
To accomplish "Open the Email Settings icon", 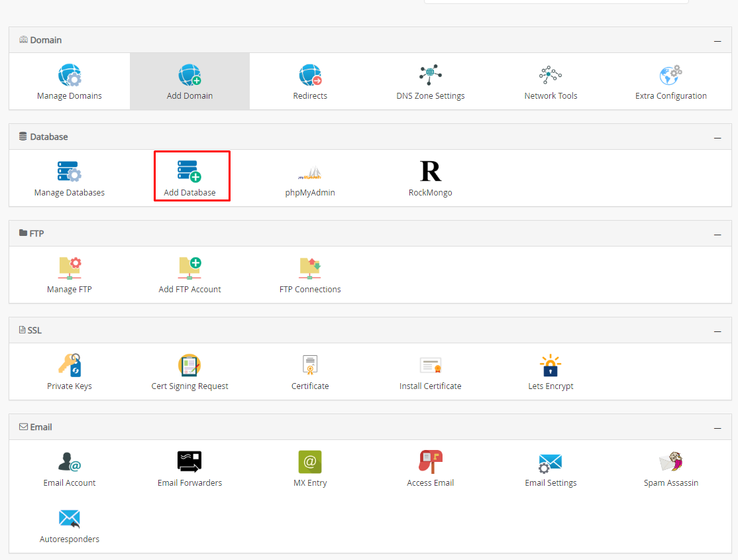I will point(551,463).
